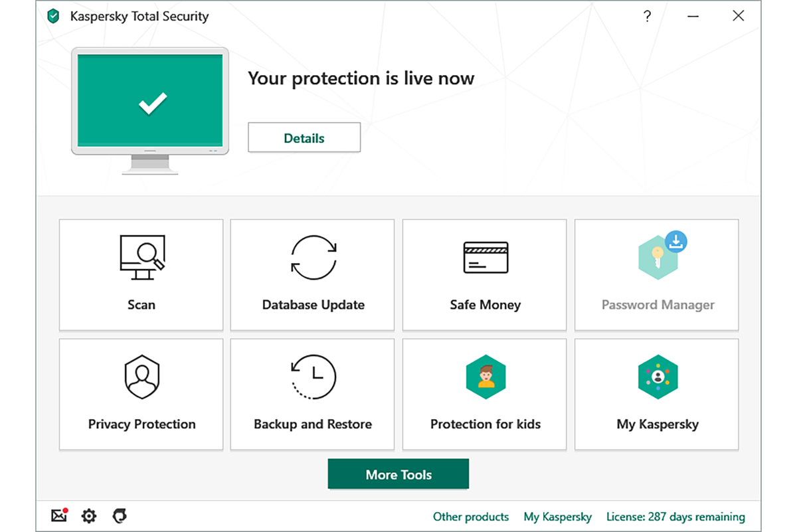Open the notifications envelope icon
This screenshot has height=532, width=797.
[59, 516]
